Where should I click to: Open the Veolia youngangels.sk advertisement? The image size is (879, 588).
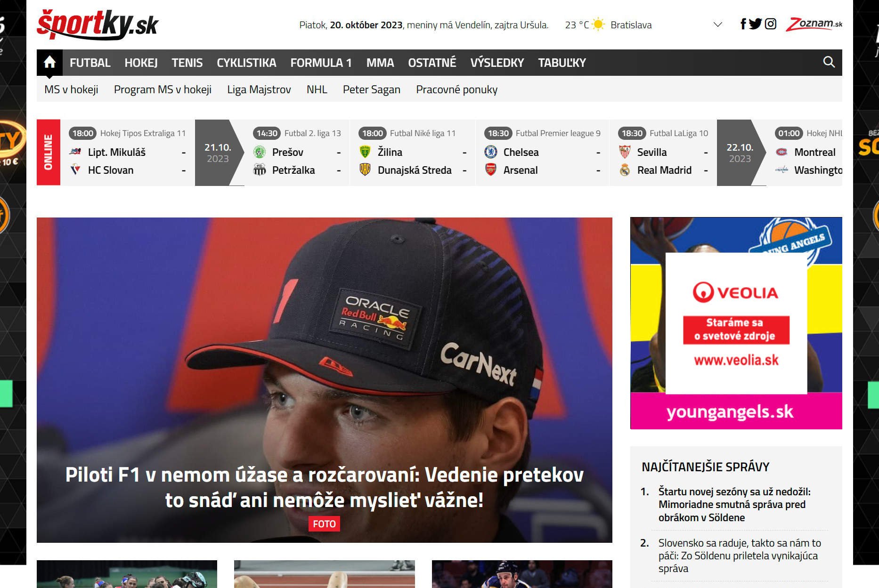click(x=736, y=323)
